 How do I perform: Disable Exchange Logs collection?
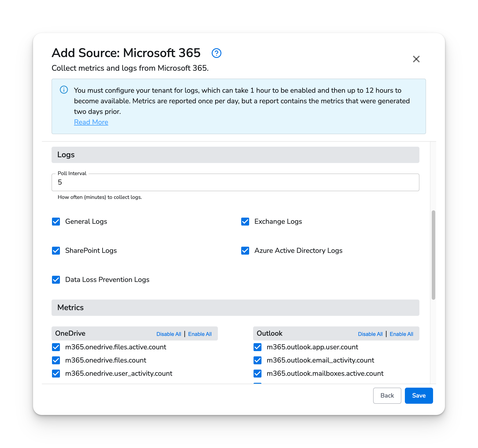point(245,222)
